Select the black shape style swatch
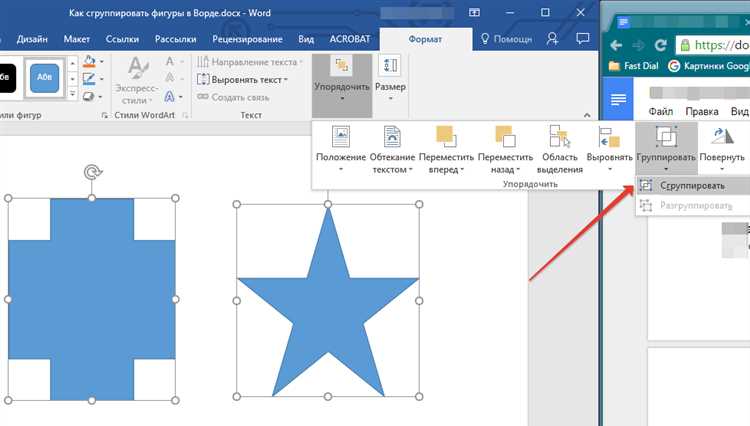 pyautogui.click(x=7, y=78)
